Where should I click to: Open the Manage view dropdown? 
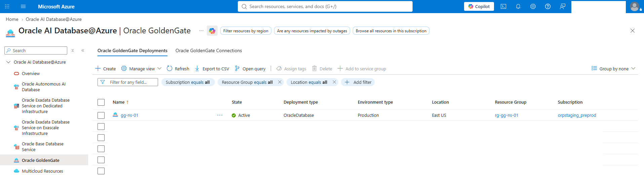141,69
